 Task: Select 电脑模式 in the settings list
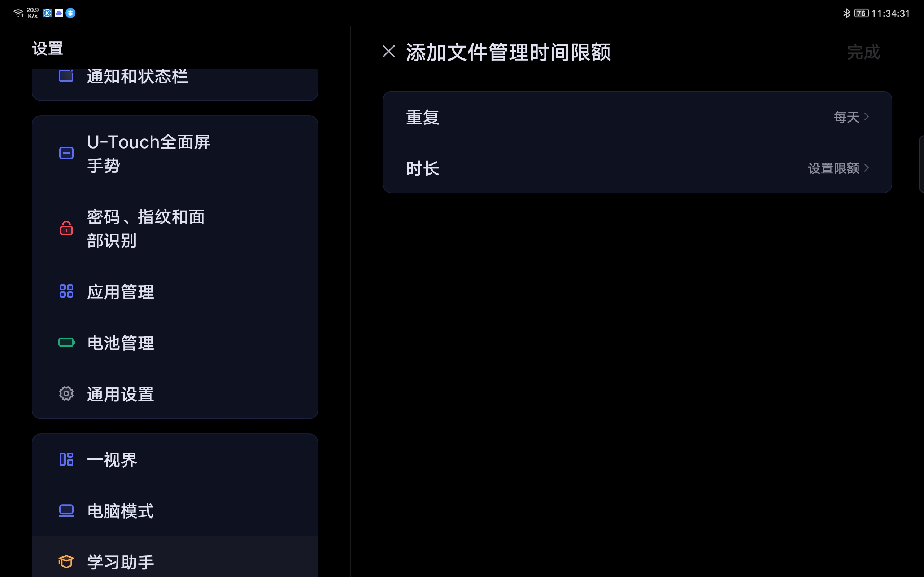(x=175, y=511)
